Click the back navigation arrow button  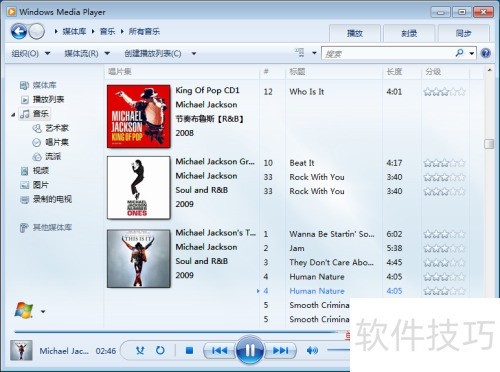pyautogui.click(x=19, y=32)
